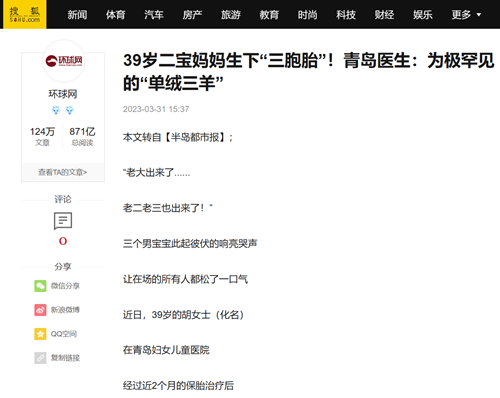The width and height of the screenshot is (500, 398).
Task: Open the 新闻 navigation item
Action: pos(77,15)
